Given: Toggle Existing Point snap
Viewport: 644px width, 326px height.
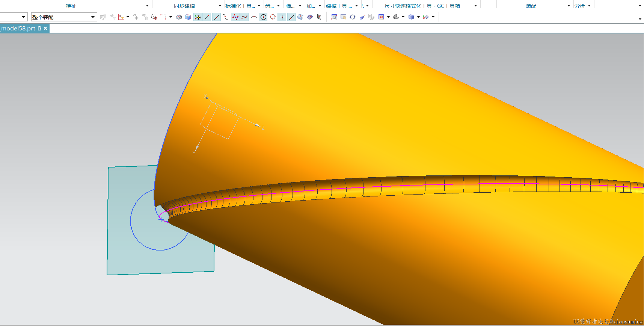Looking at the screenshot, I should [282, 17].
